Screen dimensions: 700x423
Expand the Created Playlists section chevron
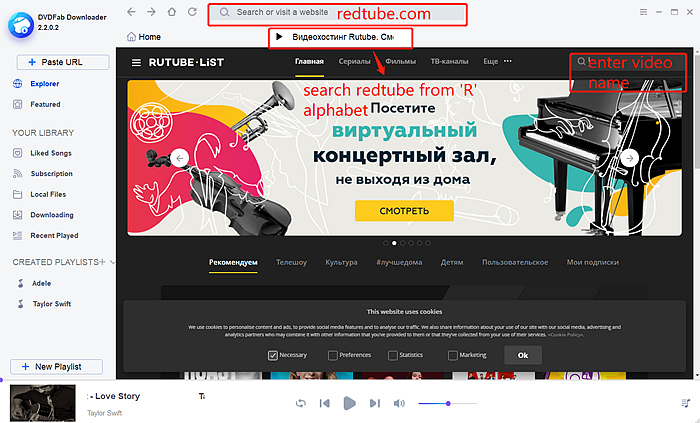(x=113, y=262)
